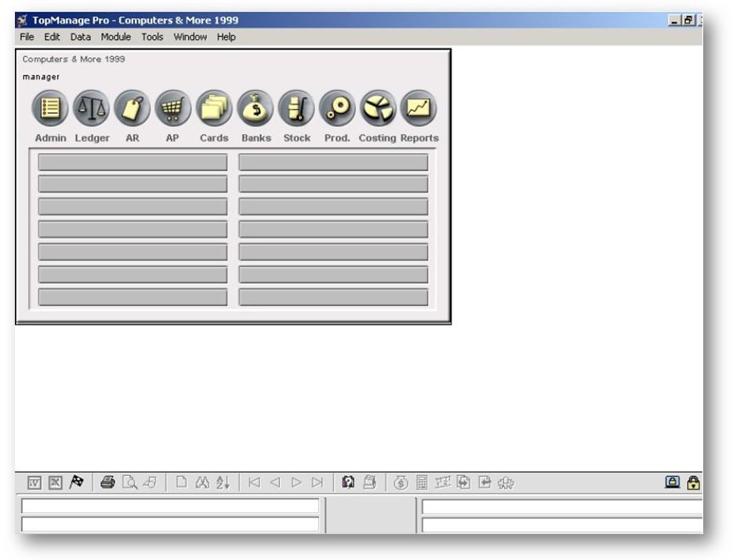Open the Banks module
The width and height of the screenshot is (733, 560).
tap(256, 110)
